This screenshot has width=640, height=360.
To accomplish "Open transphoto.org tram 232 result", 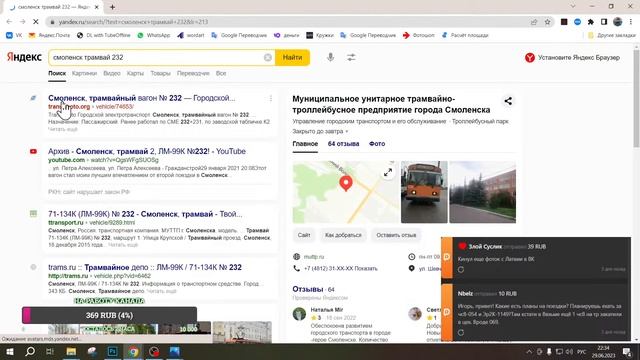I will [x=142, y=98].
